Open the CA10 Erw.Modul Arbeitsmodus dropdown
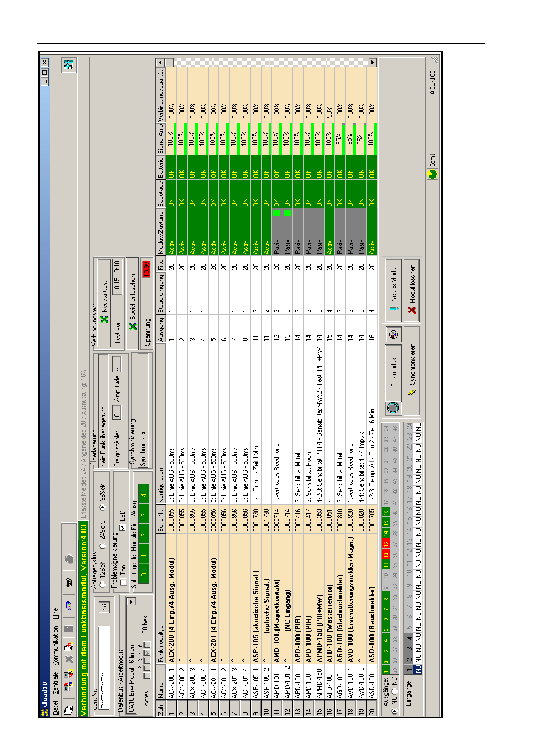 (x=131, y=601)
